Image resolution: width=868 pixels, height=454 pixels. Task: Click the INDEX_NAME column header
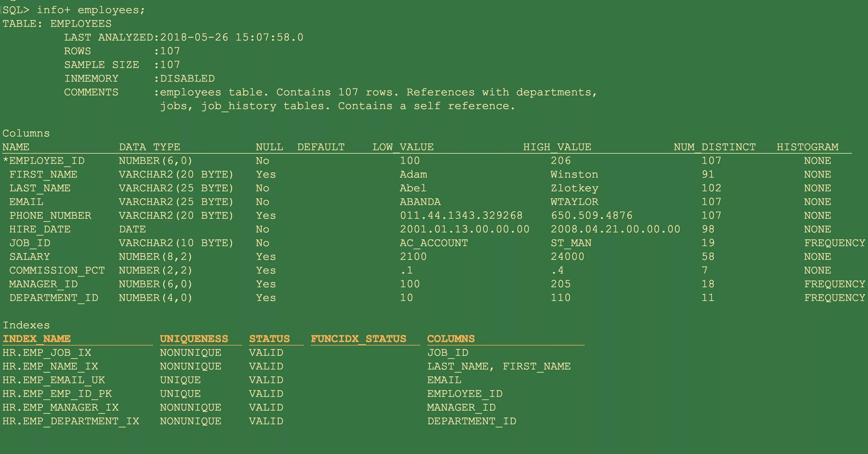coord(37,339)
